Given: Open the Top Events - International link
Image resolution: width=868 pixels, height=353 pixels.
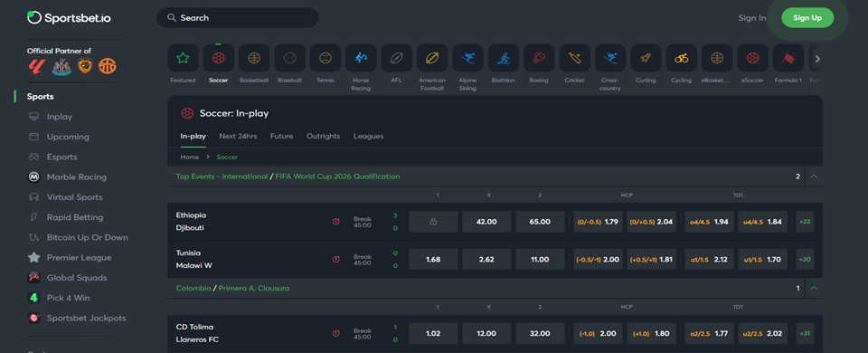Looking at the screenshot, I should pos(222,176).
